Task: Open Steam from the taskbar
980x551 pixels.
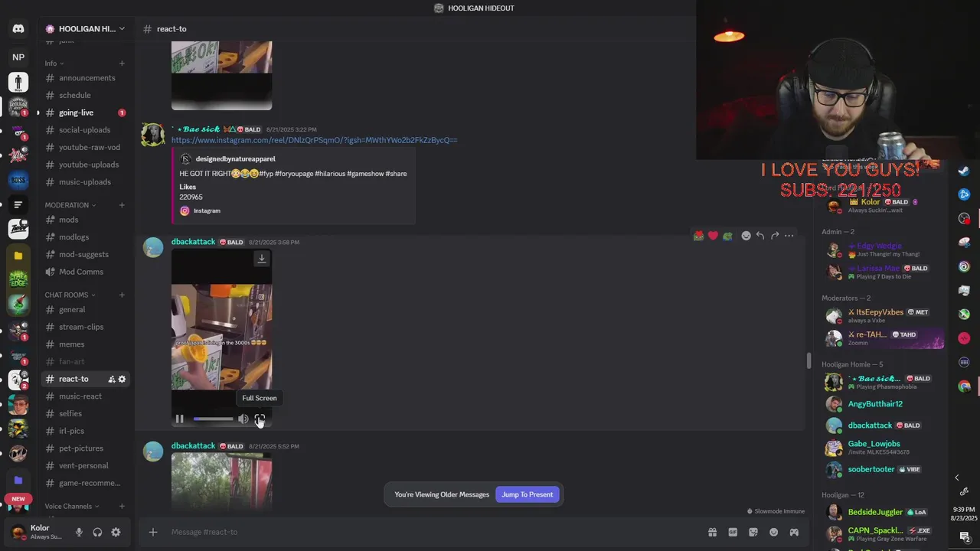Action: [x=964, y=171]
